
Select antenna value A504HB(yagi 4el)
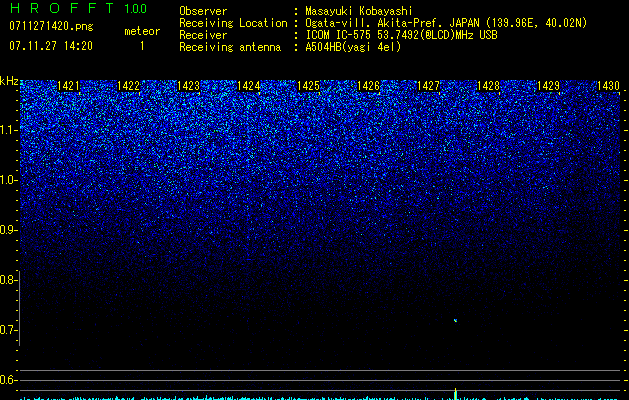353,47
